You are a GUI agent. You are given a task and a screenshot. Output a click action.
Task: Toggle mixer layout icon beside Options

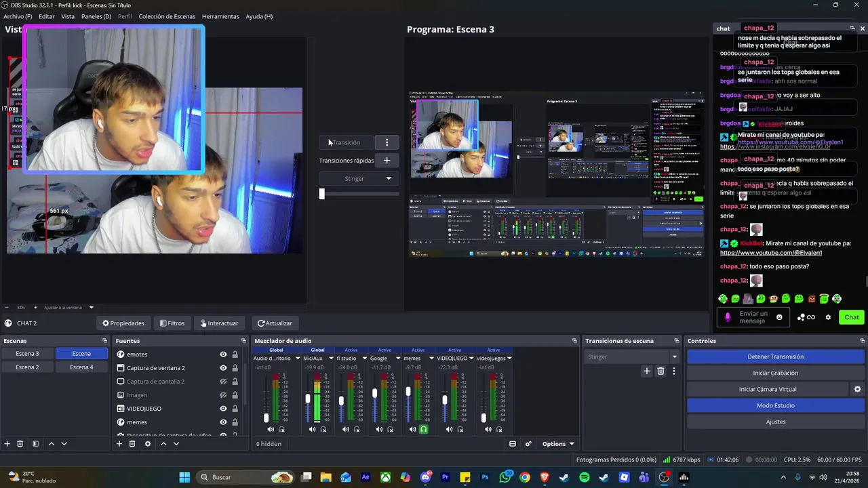(x=513, y=444)
